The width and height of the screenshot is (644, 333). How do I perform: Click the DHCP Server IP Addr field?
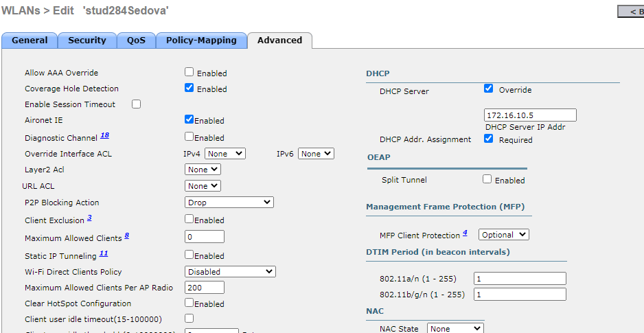click(x=530, y=115)
